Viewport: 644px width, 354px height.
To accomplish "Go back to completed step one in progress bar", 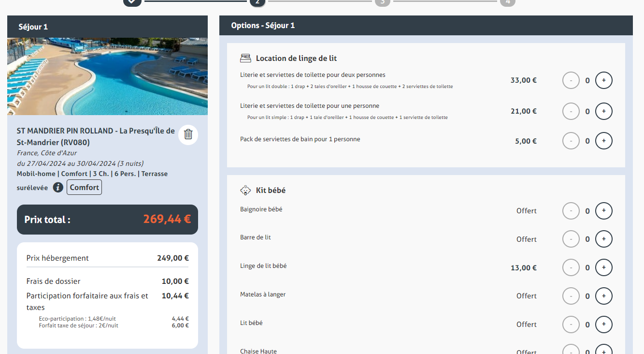I will 132,2.
